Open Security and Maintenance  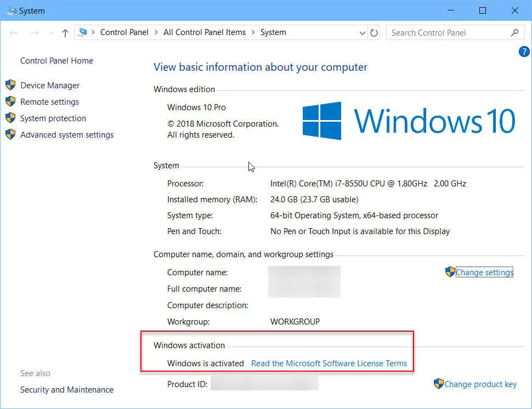pos(66,389)
